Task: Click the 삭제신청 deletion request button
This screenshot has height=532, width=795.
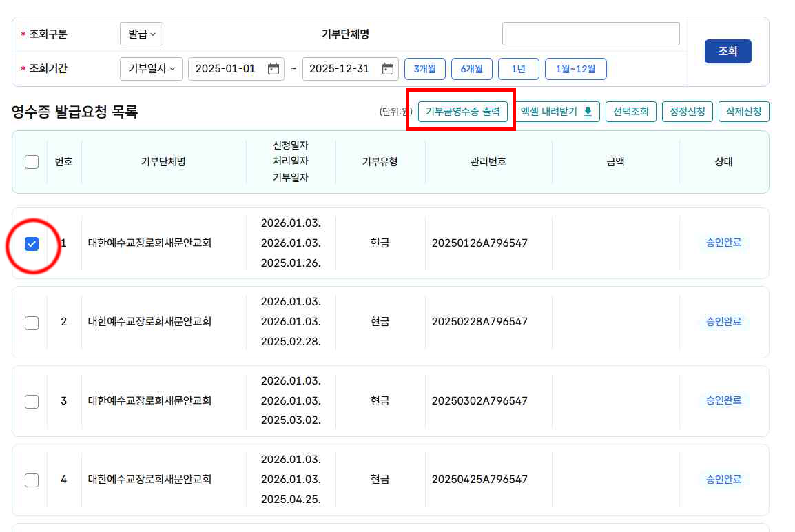Action: (x=743, y=112)
